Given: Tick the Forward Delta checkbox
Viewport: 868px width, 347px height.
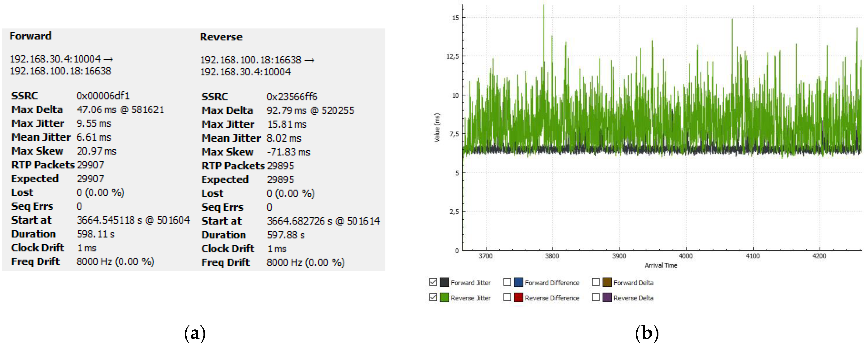Looking at the screenshot, I should [x=596, y=282].
